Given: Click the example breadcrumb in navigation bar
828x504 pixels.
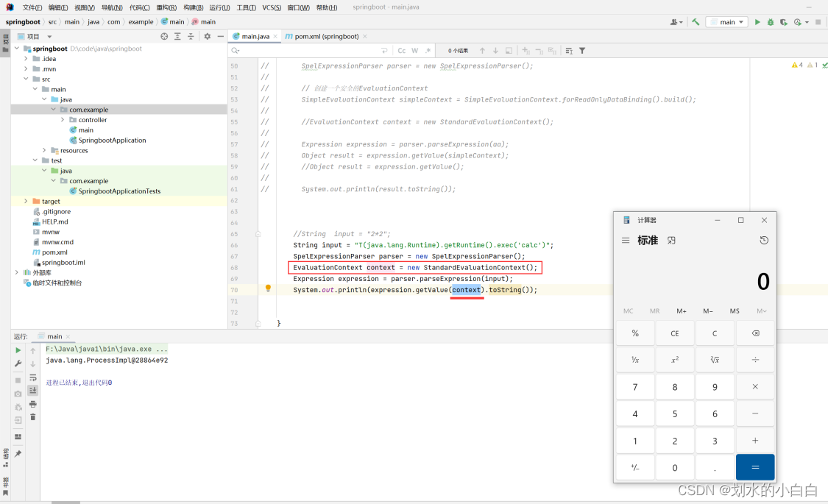Looking at the screenshot, I should pyautogui.click(x=141, y=22).
